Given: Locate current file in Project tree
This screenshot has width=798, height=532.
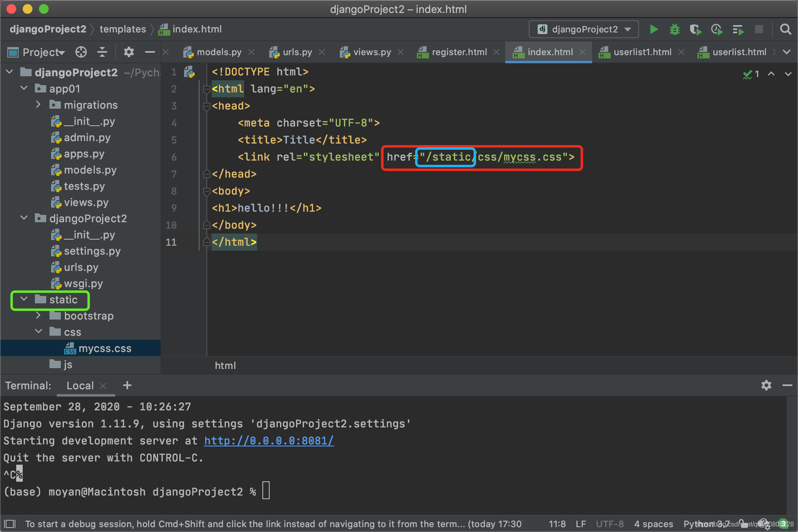Looking at the screenshot, I should click(x=81, y=52).
